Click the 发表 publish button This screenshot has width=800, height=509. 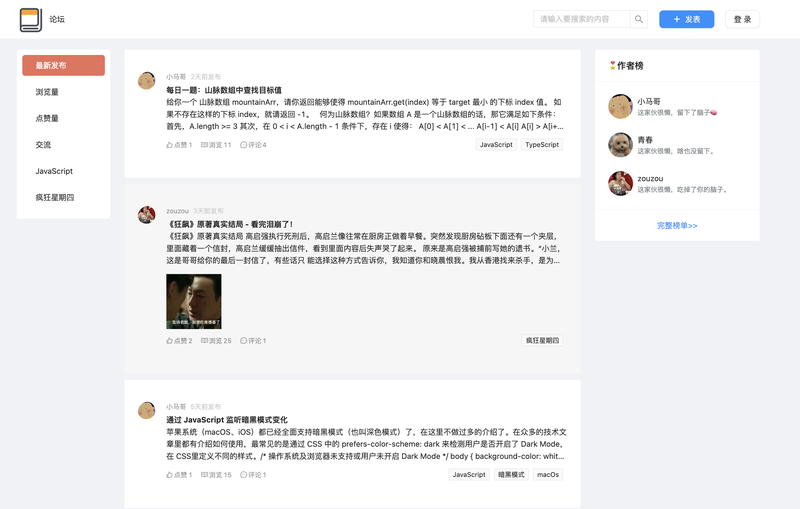pyautogui.click(x=686, y=19)
